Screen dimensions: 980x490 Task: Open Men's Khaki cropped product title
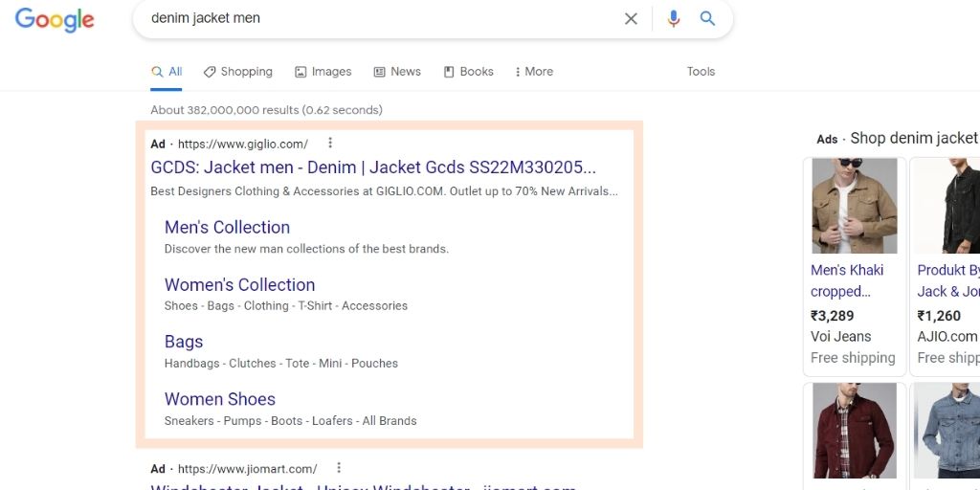pos(847,280)
